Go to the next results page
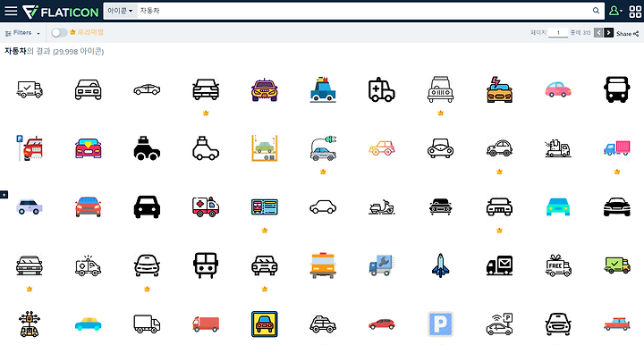 [x=609, y=33]
